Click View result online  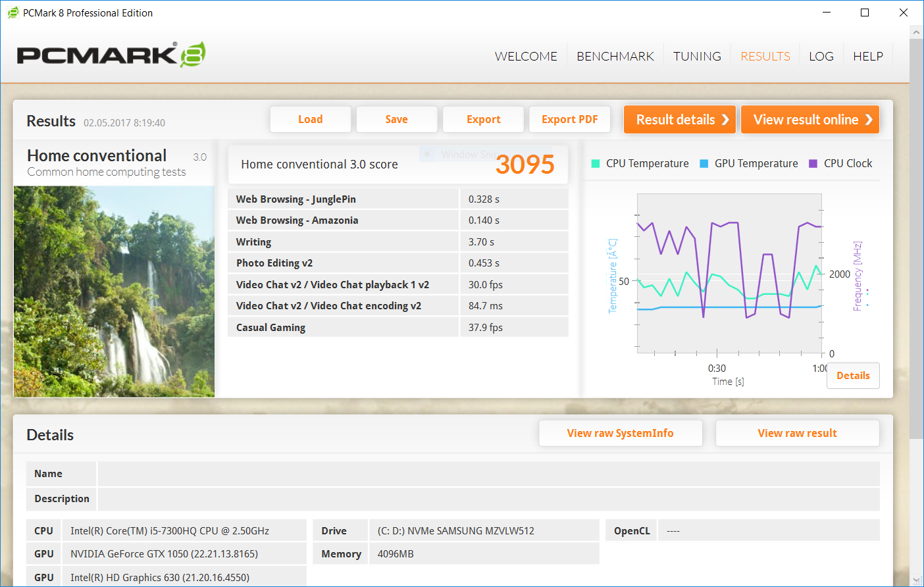coord(810,119)
